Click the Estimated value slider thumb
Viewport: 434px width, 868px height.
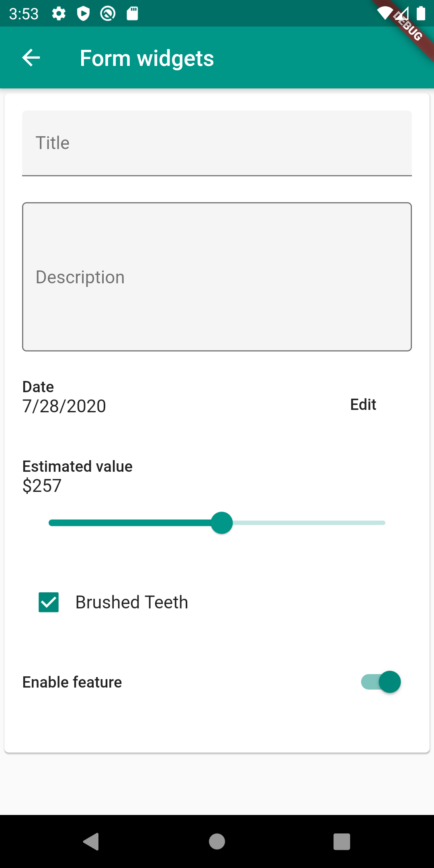click(222, 523)
